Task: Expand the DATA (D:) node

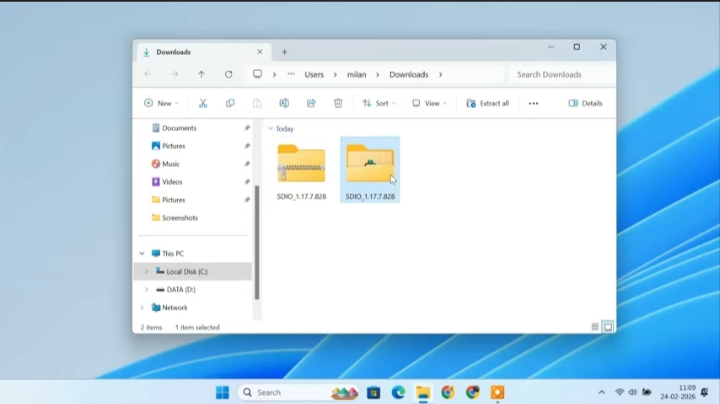Action: tap(146, 290)
